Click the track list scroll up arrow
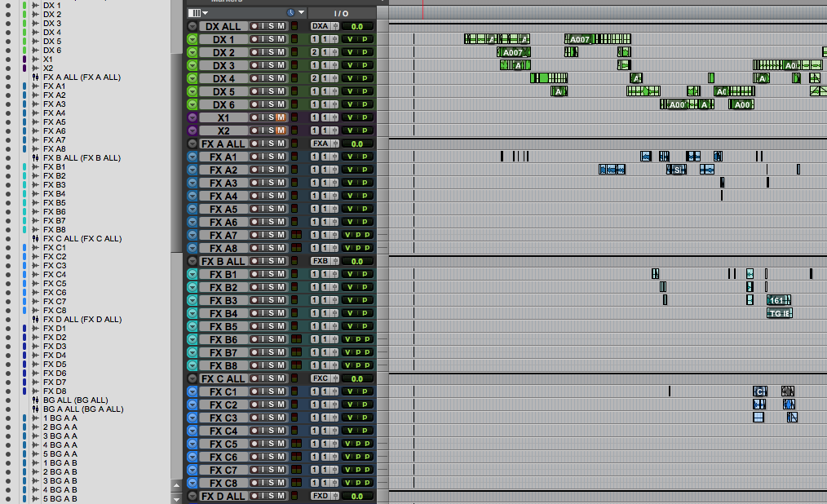This screenshot has width=827, height=504. (177, 485)
